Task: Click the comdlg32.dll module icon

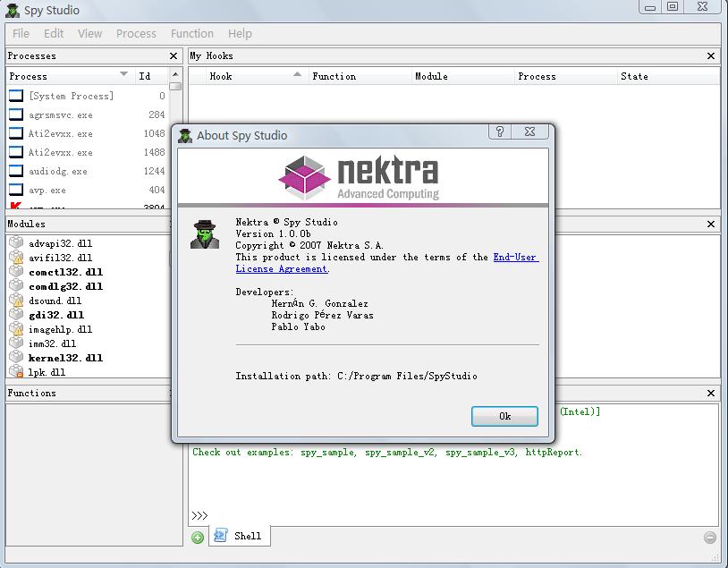Action: tap(16, 285)
